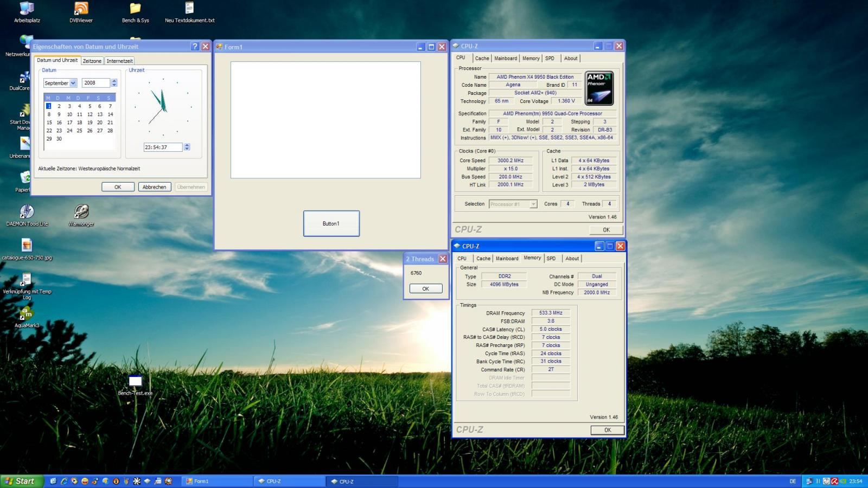Screen dimensions: 868x488
Task: Open the Bench & Sys folder icon
Action: point(135,12)
